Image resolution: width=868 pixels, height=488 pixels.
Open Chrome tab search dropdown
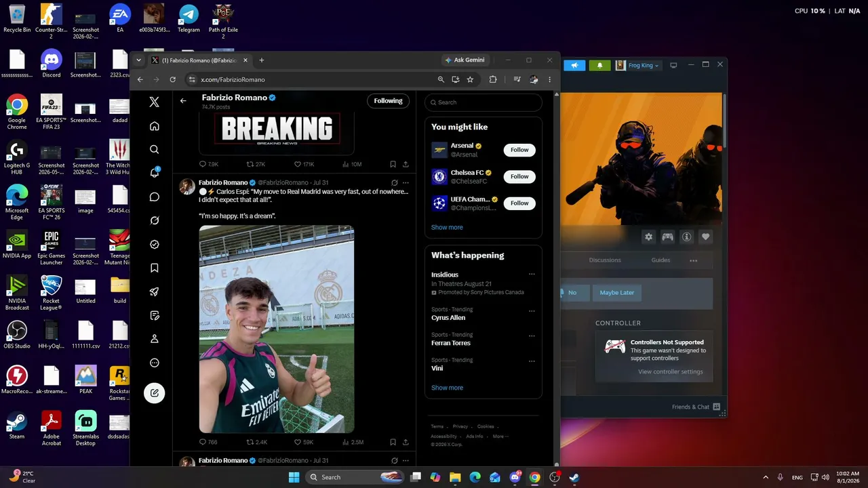click(x=139, y=60)
